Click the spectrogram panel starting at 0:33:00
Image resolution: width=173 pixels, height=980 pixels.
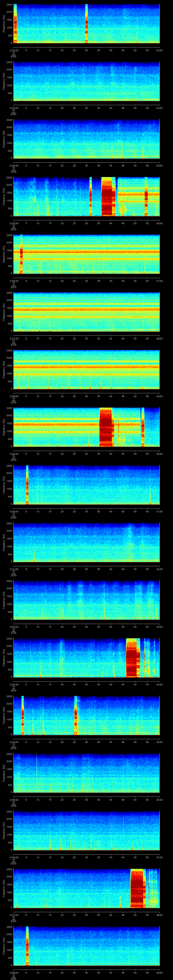tap(87, 658)
